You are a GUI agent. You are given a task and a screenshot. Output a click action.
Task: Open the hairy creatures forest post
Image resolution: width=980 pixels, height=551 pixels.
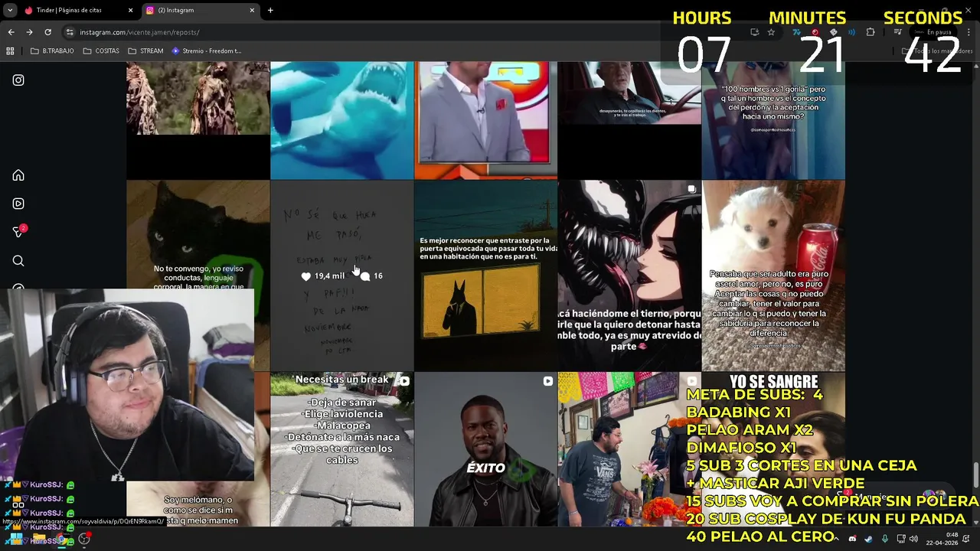[x=198, y=120]
